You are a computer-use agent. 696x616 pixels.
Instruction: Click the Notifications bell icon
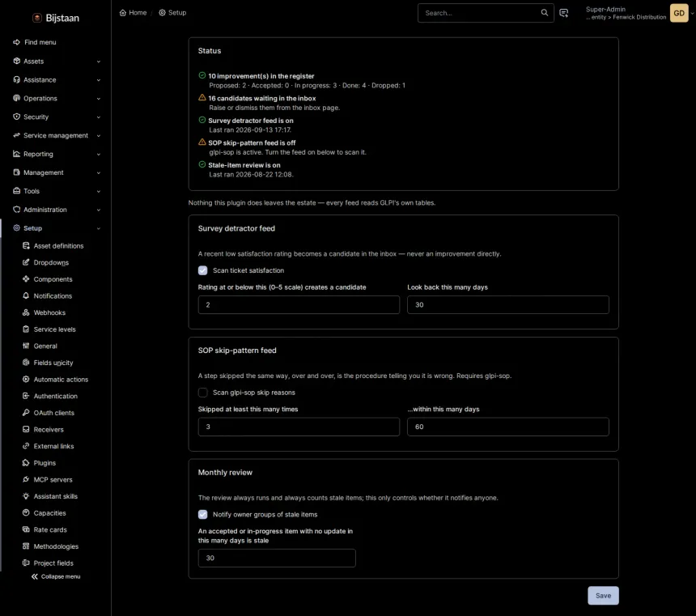(26, 295)
